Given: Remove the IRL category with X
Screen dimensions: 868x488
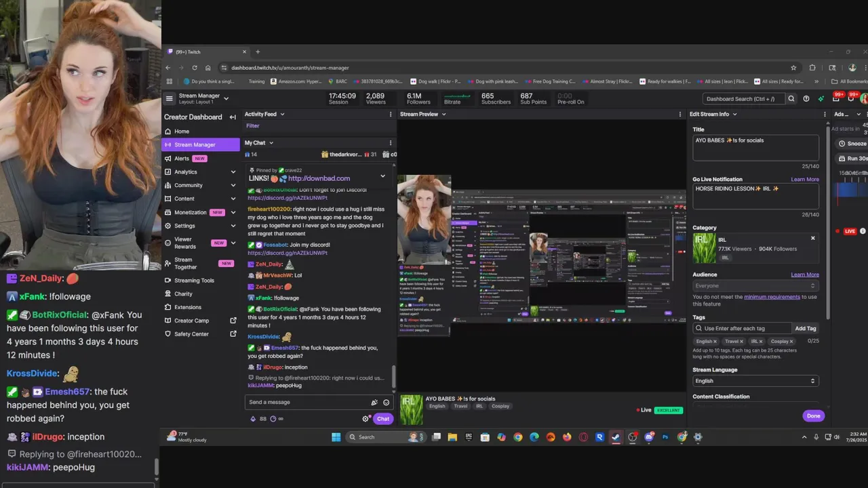Looking at the screenshot, I should pyautogui.click(x=813, y=238).
